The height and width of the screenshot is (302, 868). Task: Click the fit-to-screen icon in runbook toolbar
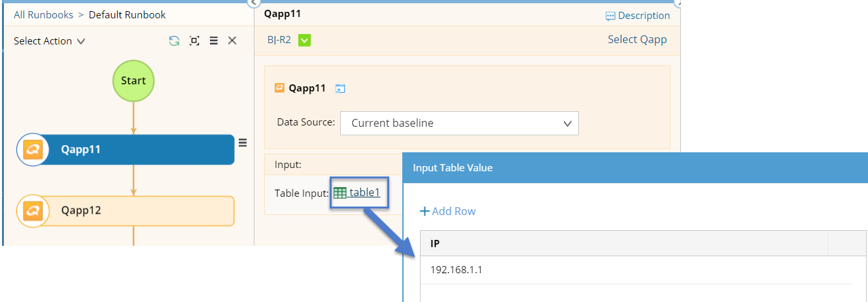pyautogui.click(x=194, y=41)
